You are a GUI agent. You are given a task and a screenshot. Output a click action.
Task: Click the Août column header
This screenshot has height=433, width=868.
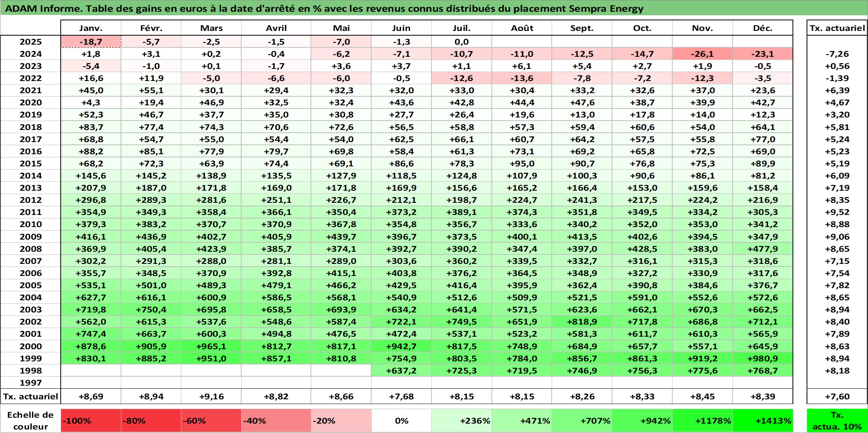522,28
